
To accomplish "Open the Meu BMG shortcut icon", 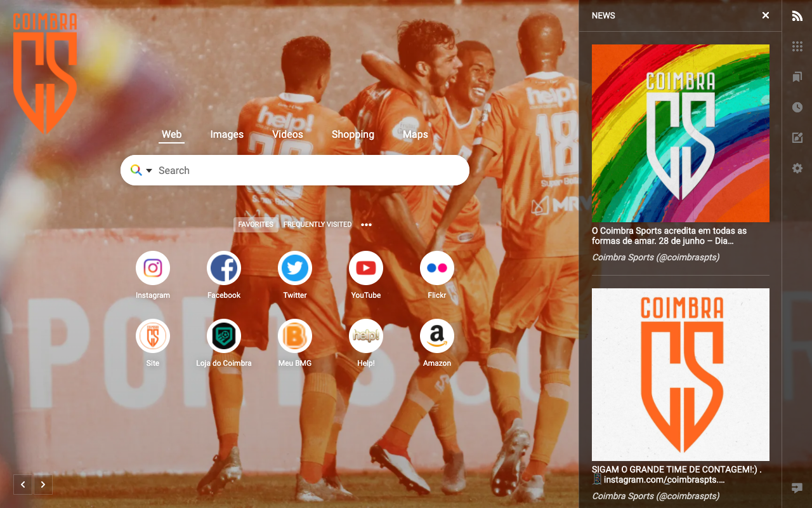I will (295, 336).
